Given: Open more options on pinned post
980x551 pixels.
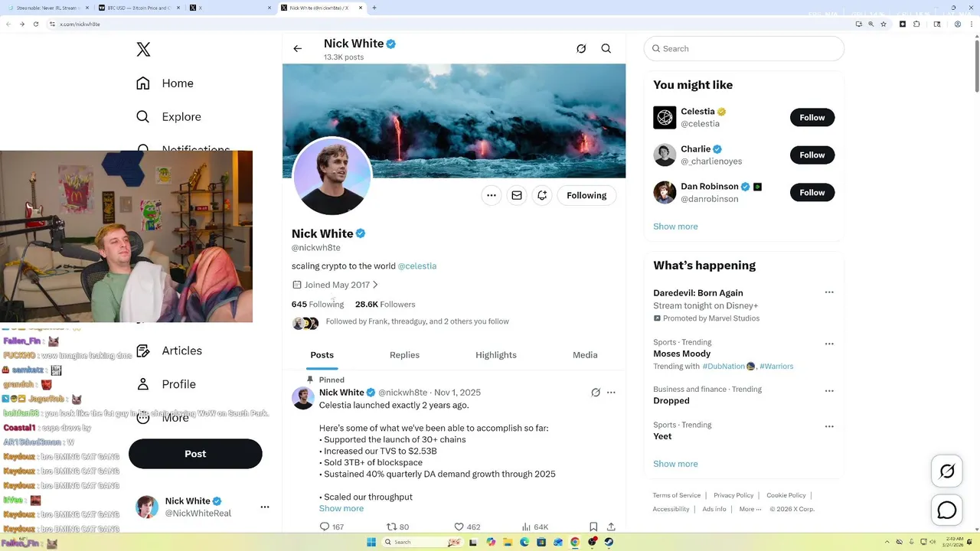Looking at the screenshot, I should (611, 393).
